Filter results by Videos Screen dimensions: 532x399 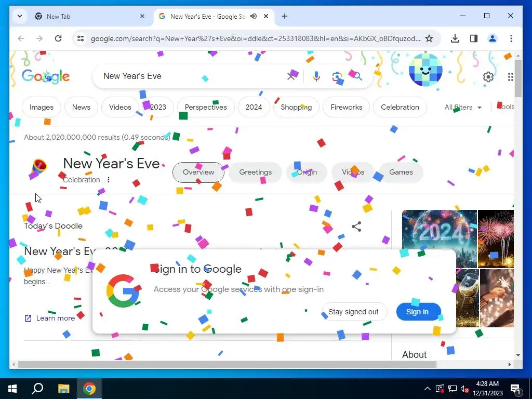[120, 107]
